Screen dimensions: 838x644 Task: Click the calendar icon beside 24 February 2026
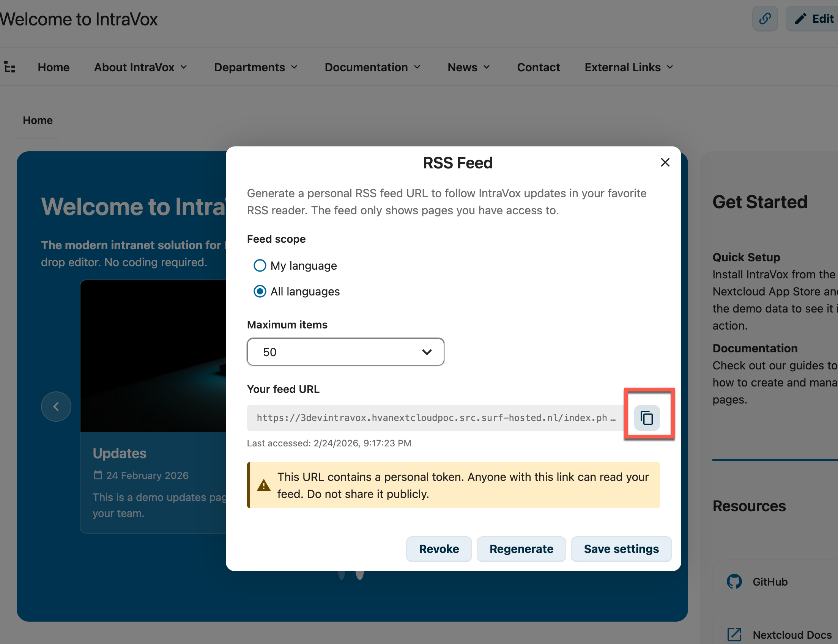[98, 475]
